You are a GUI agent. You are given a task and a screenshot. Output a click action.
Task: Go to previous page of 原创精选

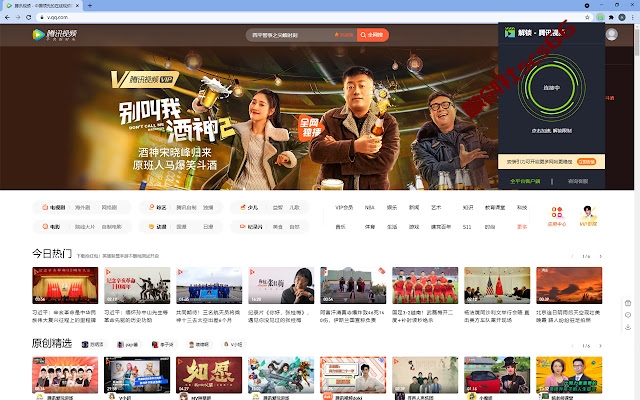pos(572,346)
